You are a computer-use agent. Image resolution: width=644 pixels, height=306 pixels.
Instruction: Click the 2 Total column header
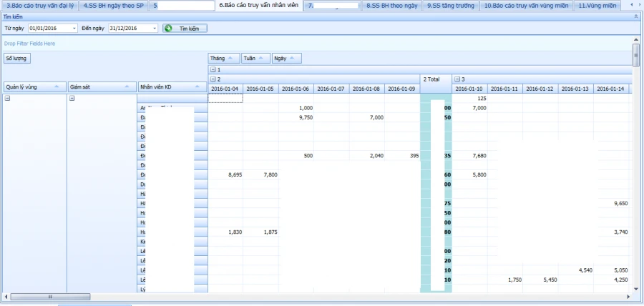[436, 84]
